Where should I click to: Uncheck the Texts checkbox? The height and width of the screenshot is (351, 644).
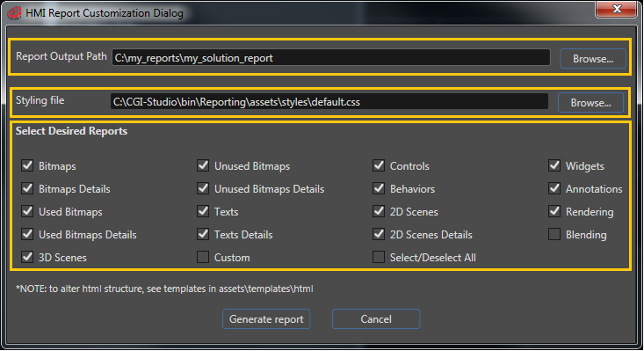(x=203, y=211)
